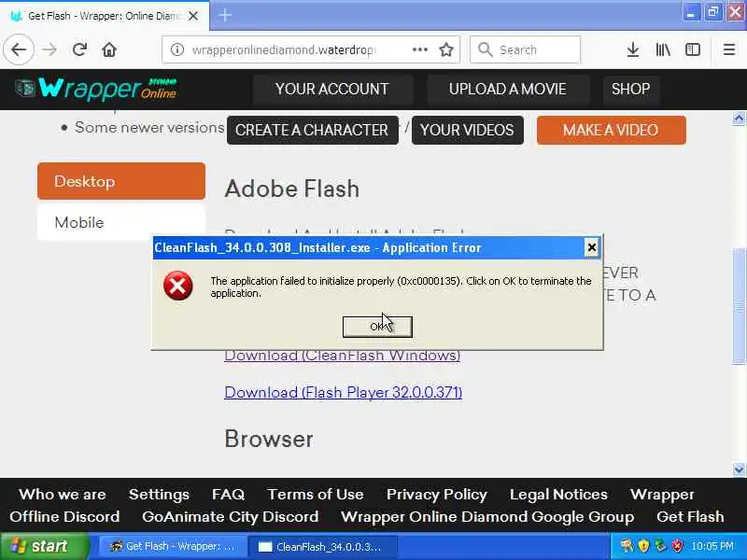The image size is (747, 560).
Task: Open Legal Notices footer link
Action: click(x=558, y=495)
